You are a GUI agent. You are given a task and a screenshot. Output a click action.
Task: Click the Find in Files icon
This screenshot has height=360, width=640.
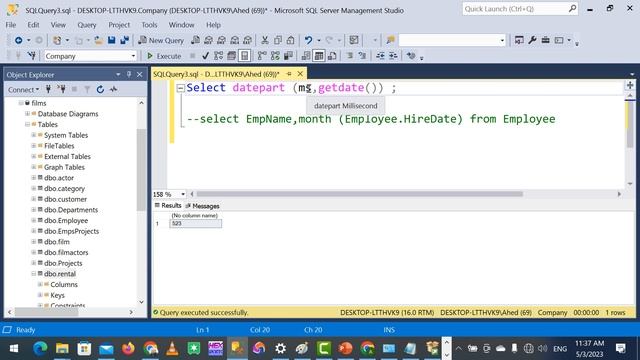pos(391,40)
